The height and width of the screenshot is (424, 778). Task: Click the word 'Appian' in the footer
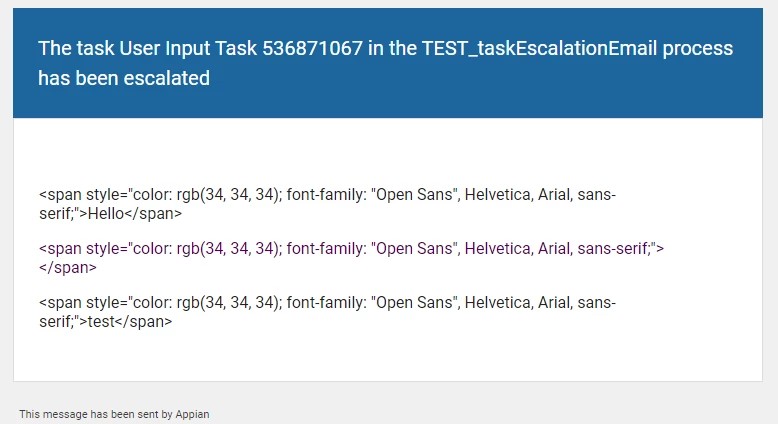pos(193,414)
